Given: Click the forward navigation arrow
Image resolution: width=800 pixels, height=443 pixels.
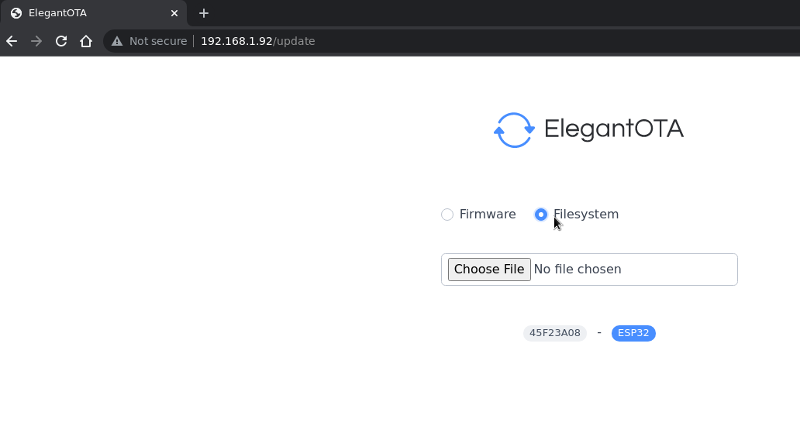Looking at the screenshot, I should (x=36, y=41).
